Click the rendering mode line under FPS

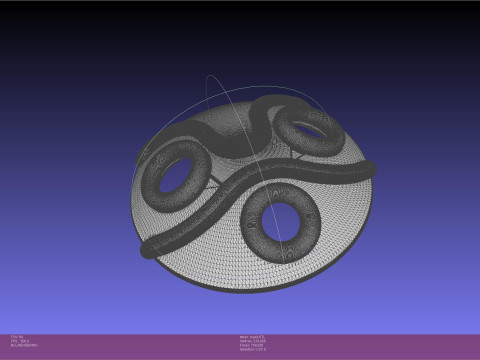click(24, 345)
